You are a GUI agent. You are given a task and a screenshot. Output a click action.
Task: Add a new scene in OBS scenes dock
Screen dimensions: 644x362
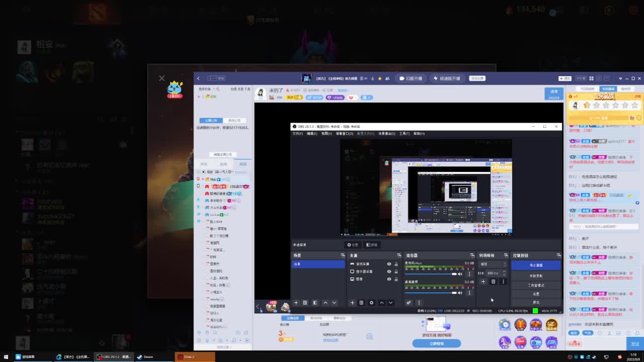(x=296, y=303)
